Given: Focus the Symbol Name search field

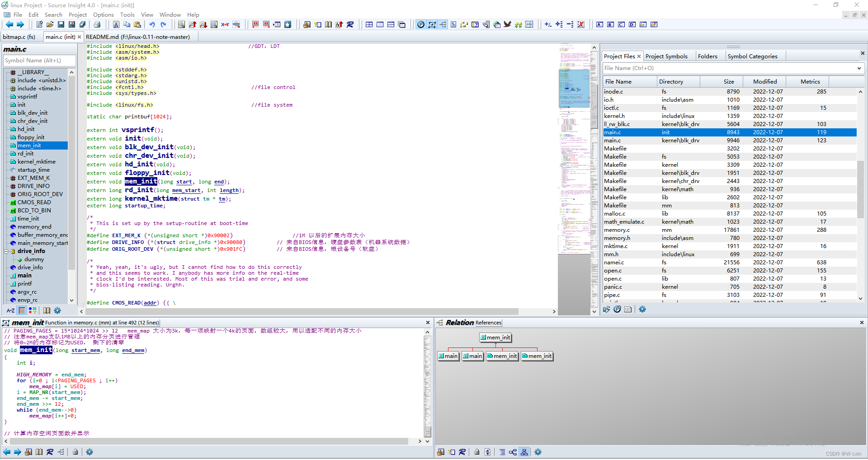Looking at the screenshot, I should coord(39,61).
